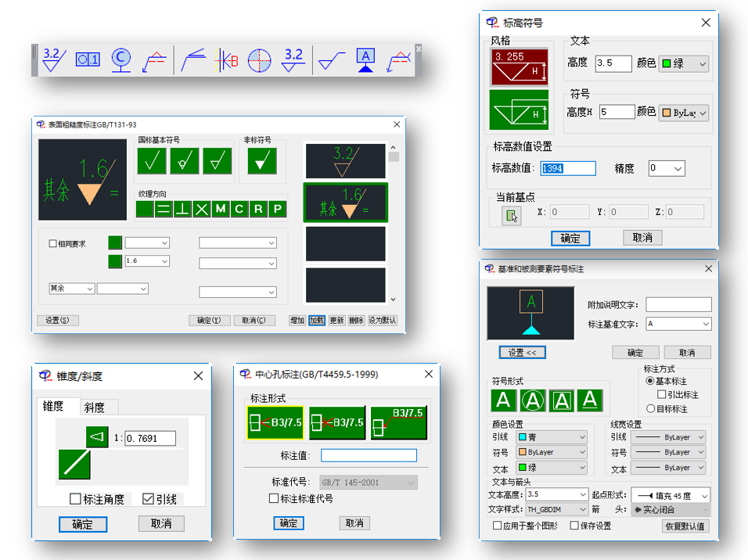Pick the third B3/7.5 center hole annotation style
Screen dimensions: 748x560
(398, 422)
